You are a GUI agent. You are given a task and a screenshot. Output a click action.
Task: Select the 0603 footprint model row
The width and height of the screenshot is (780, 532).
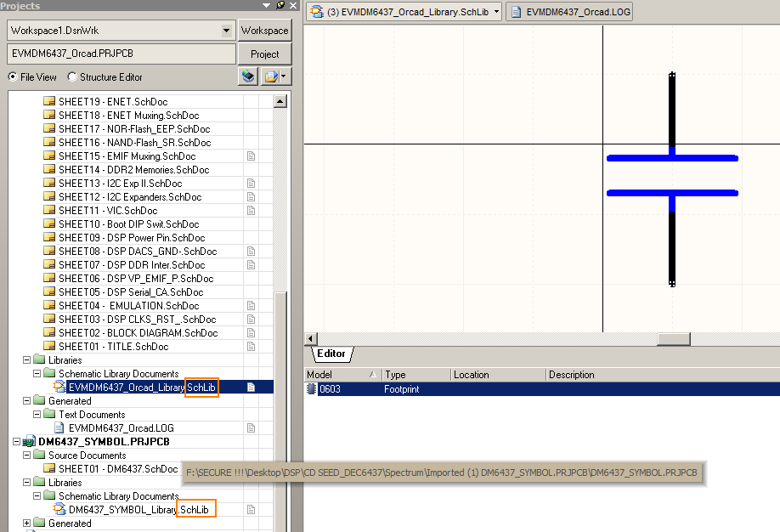click(x=542, y=389)
